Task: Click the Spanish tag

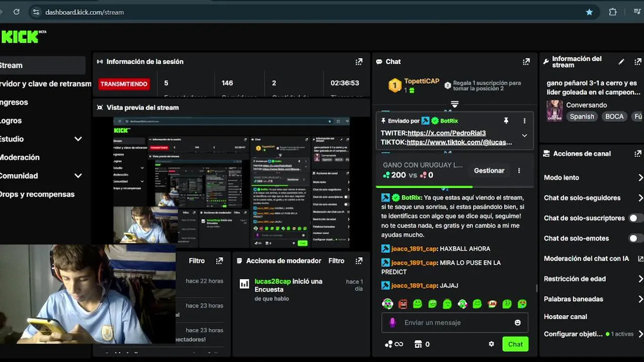Action: (582, 117)
